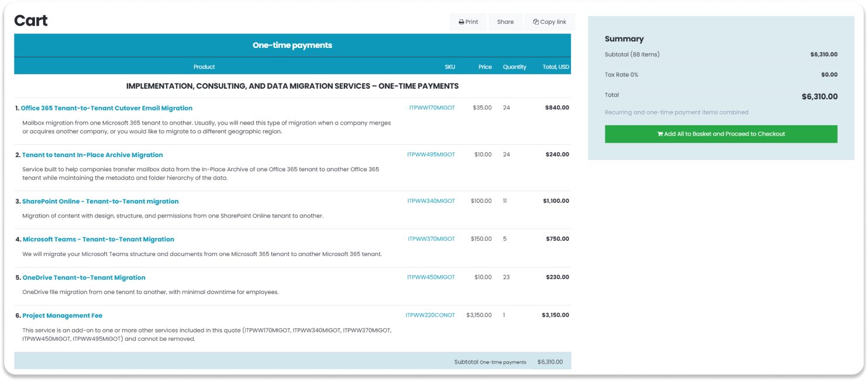Image resolution: width=868 pixels, height=381 pixels.
Task: Click the OneDrive file migration description text
Action: click(150, 292)
